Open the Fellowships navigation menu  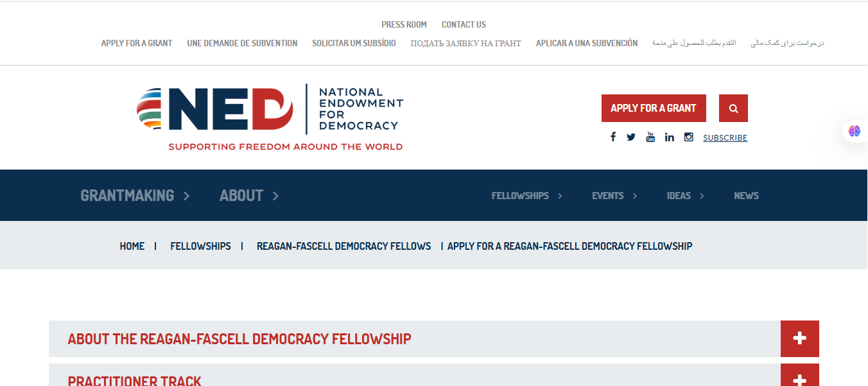[520, 195]
